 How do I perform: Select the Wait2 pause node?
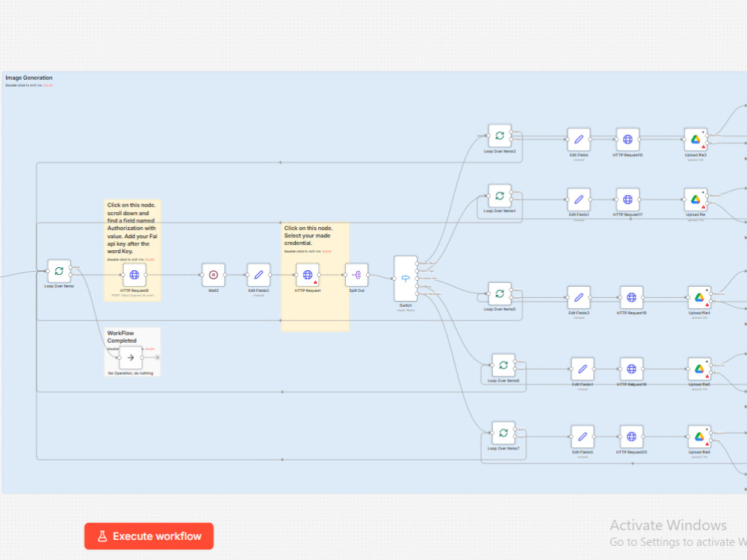214,275
